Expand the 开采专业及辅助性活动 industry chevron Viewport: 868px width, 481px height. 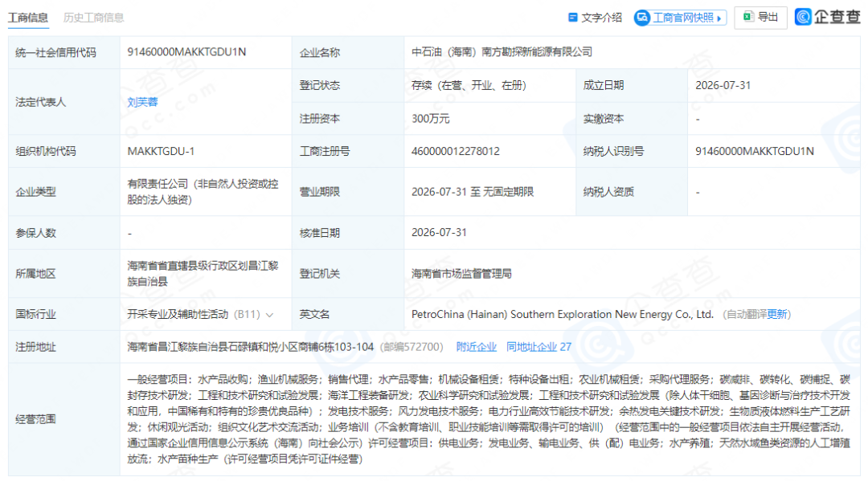pyautogui.click(x=269, y=315)
